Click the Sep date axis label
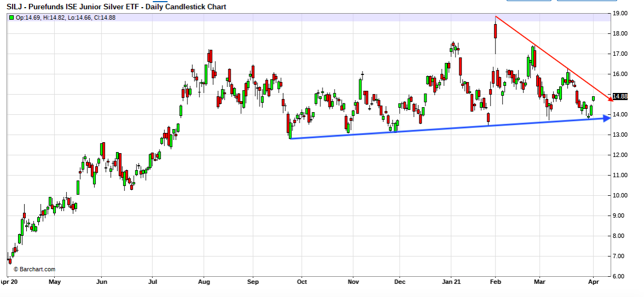644x297 pixels. tap(253, 282)
